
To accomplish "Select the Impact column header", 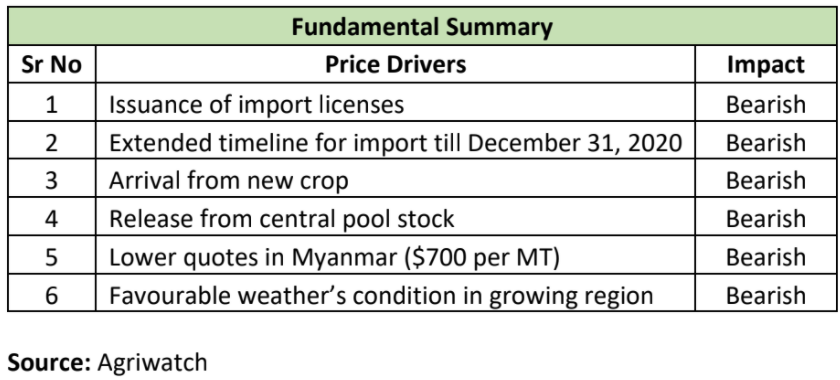I will point(766,64).
